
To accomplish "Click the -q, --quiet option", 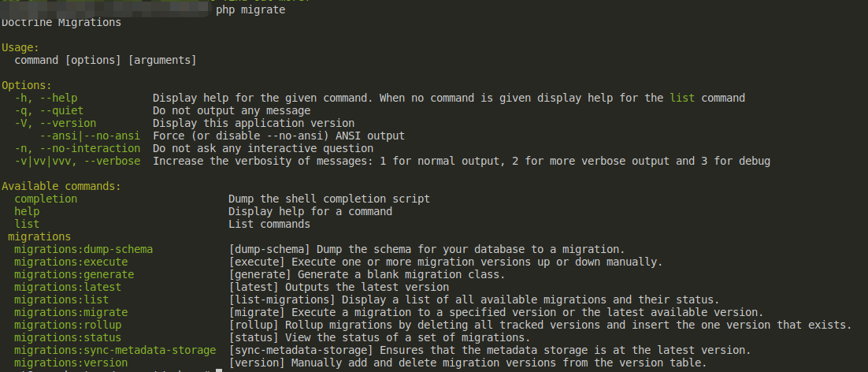I will pos(49,110).
